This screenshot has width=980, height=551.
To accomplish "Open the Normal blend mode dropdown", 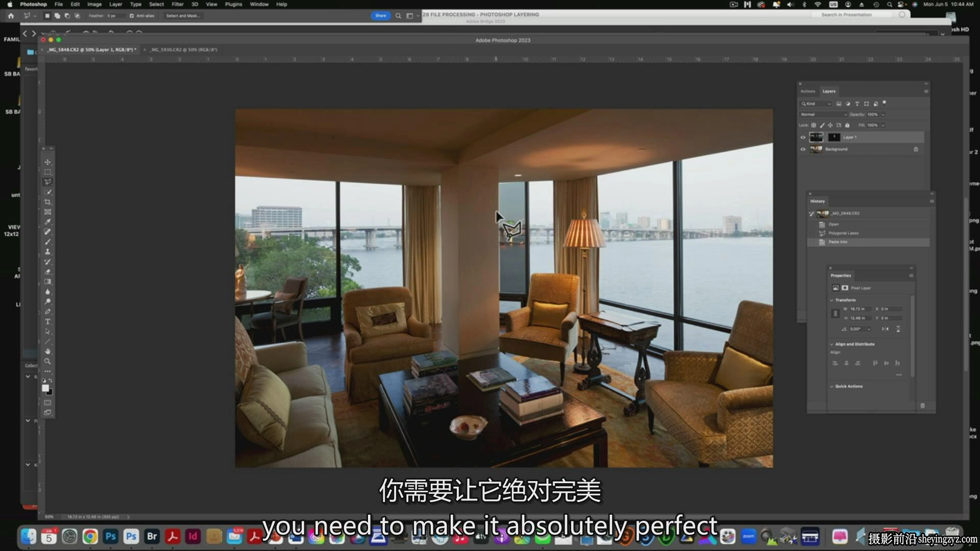I will pos(824,114).
